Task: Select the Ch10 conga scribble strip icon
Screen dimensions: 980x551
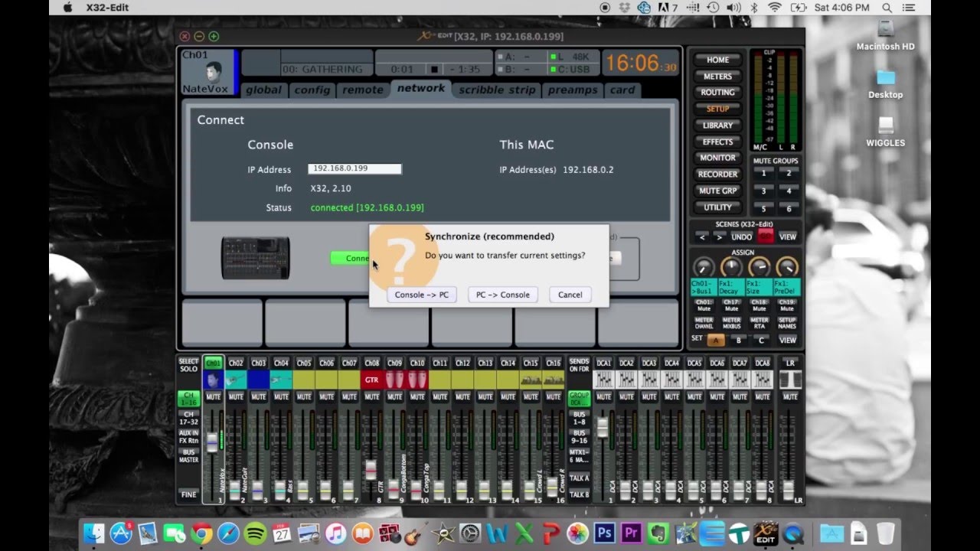Action: pyautogui.click(x=417, y=380)
